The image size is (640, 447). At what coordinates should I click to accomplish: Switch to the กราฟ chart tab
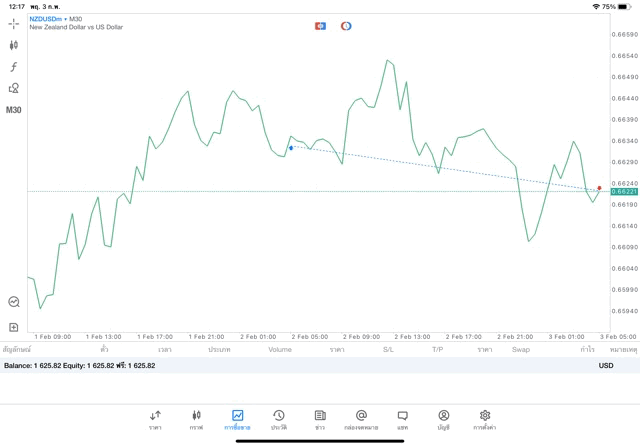point(196,419)
